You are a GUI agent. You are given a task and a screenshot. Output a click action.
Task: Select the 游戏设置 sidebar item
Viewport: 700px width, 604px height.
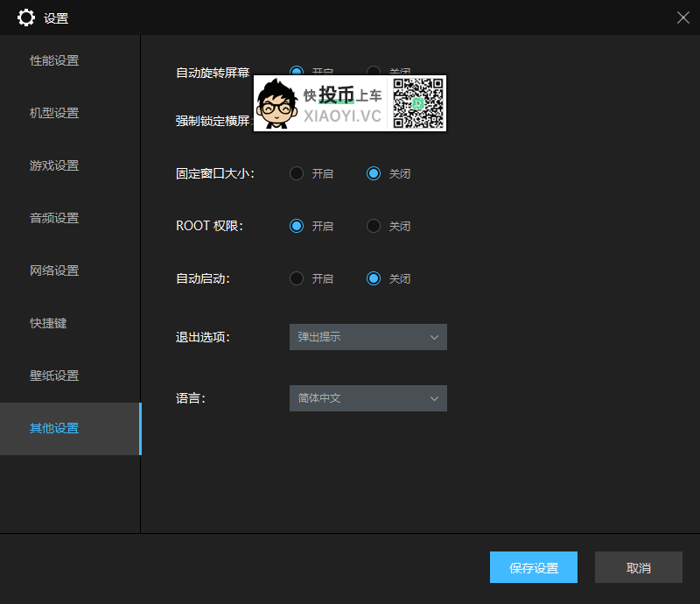click(x=54, y=165)
